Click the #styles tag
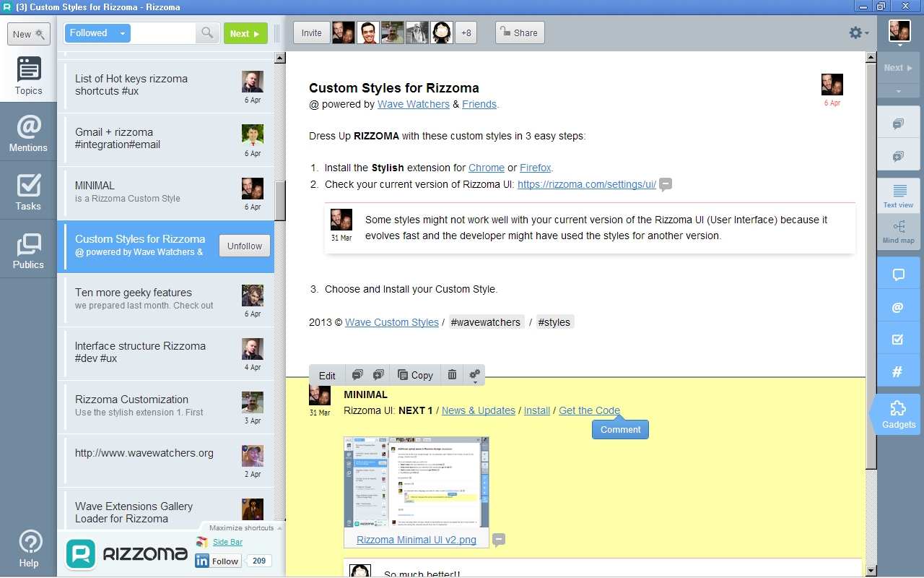 point(554,322)
